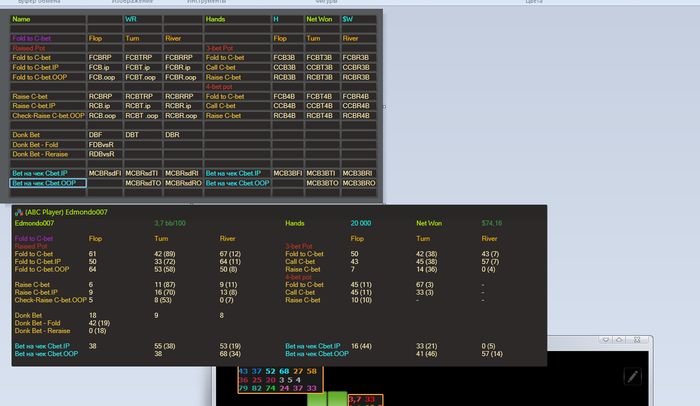Select the highlighted 'Bet на чек Cbet.OOP' cell

point(48,183)
